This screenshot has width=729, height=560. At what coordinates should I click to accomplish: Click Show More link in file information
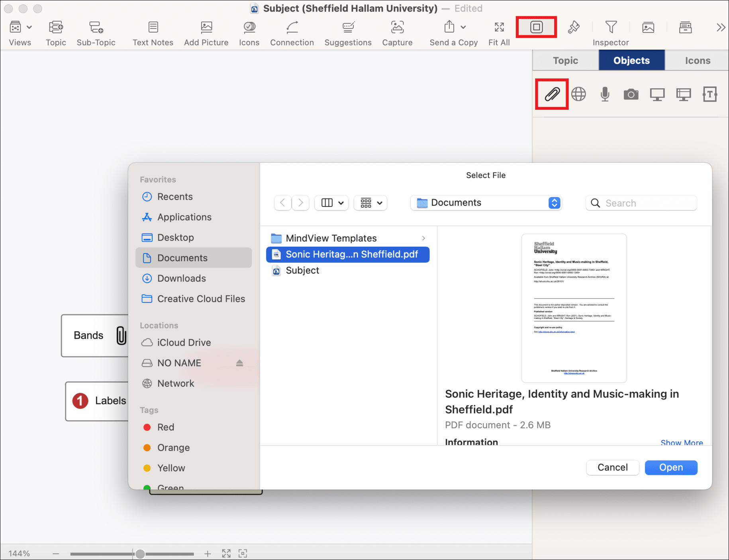682,442
